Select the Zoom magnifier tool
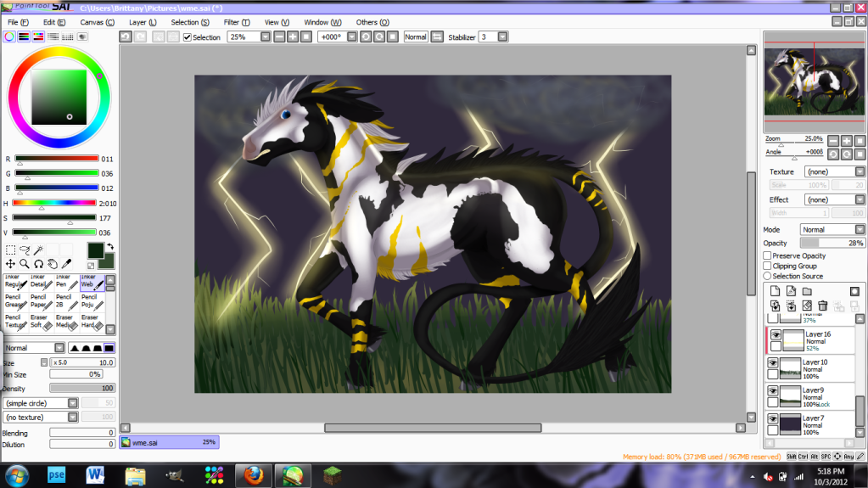868x488 pixels. click(25, 264)
